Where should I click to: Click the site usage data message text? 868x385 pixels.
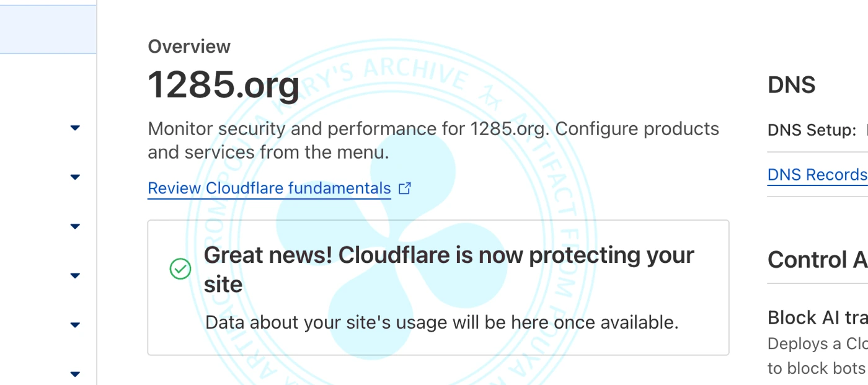441,322
